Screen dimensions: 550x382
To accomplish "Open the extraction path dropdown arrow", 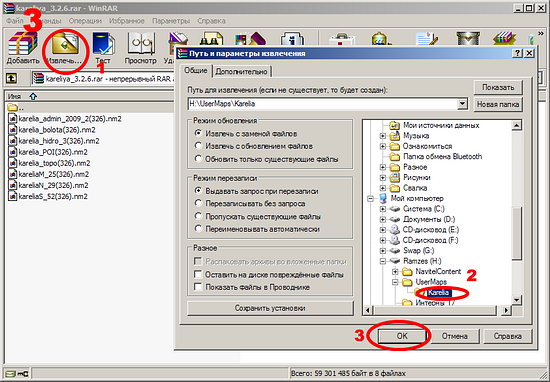I will (x=462, y=104).
